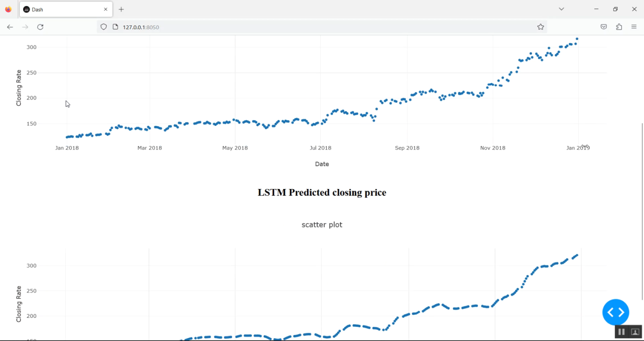Open the Dash debug menu button
Image resolution: width=644 pixels, height=341 pixels.
coord(615,312)
